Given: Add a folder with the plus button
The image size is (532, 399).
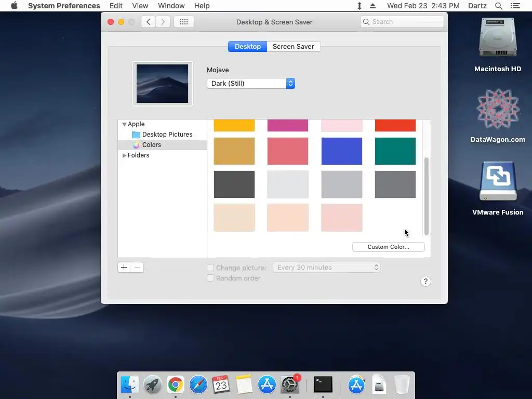Looking at the screenshot, I should (x=124, y=268).
